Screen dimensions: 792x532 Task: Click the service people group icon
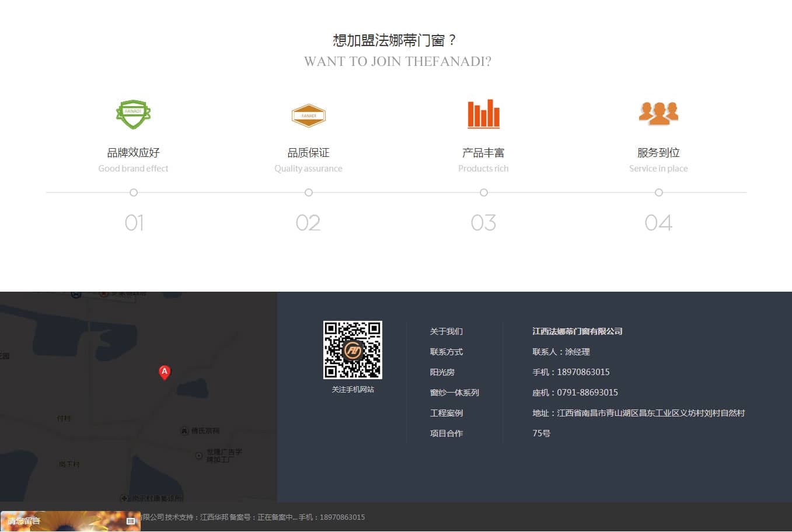658,113
